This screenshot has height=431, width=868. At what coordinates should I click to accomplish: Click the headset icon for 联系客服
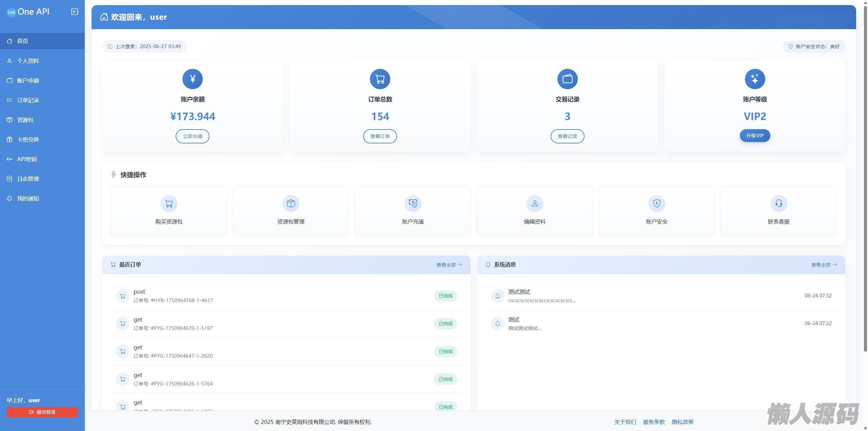pos(778,203)
